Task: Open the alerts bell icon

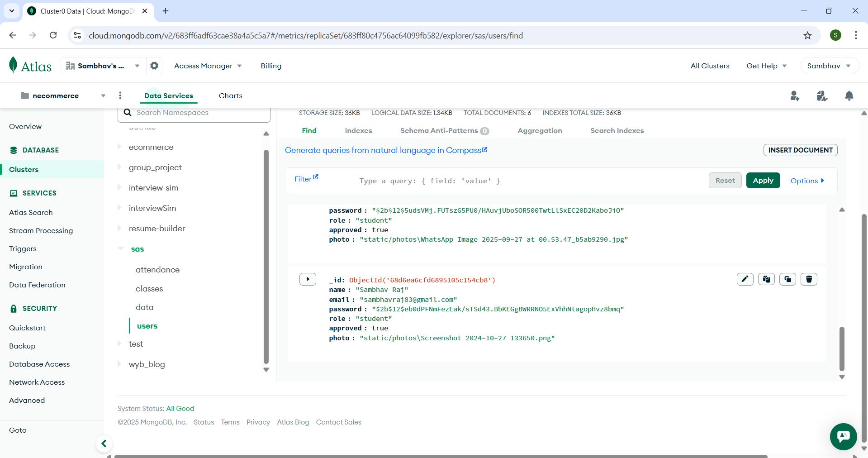Action: click(x=849, y=96)
